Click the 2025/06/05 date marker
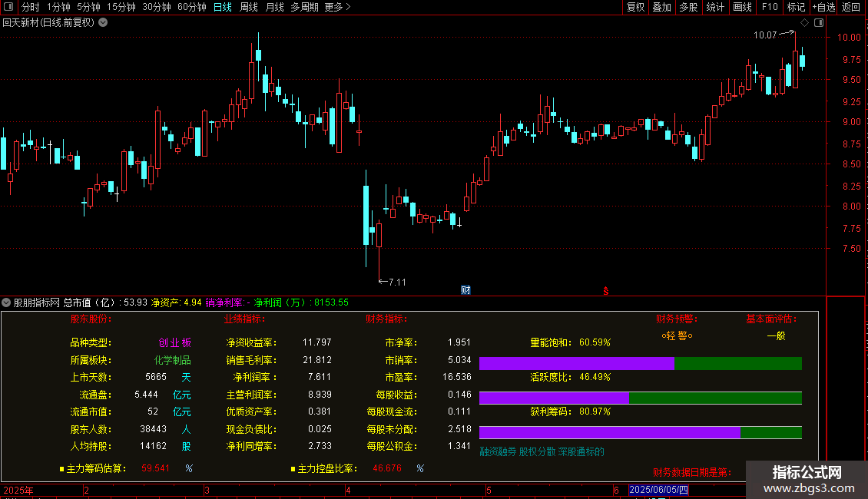This screenshot has width=868, height=499. coord(659,490)
